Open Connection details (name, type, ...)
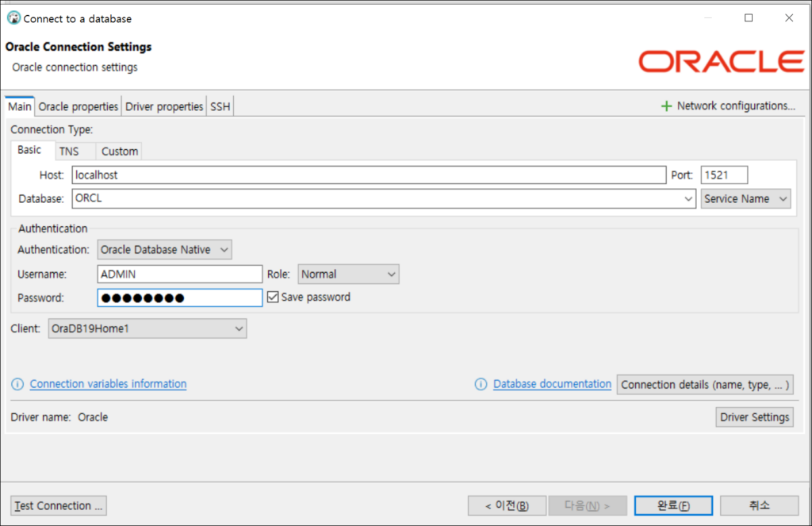The height and width of the screenshot is (526, 812). (x=705, y=385)
